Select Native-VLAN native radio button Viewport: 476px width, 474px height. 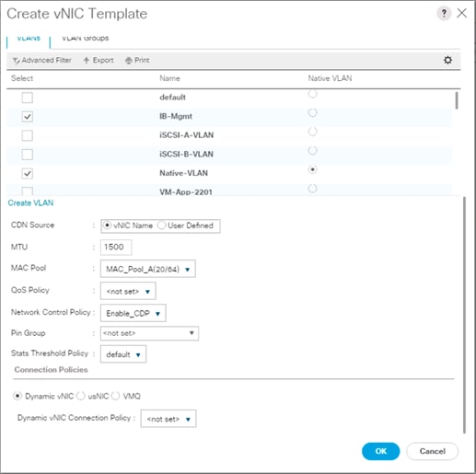(312, 169)
